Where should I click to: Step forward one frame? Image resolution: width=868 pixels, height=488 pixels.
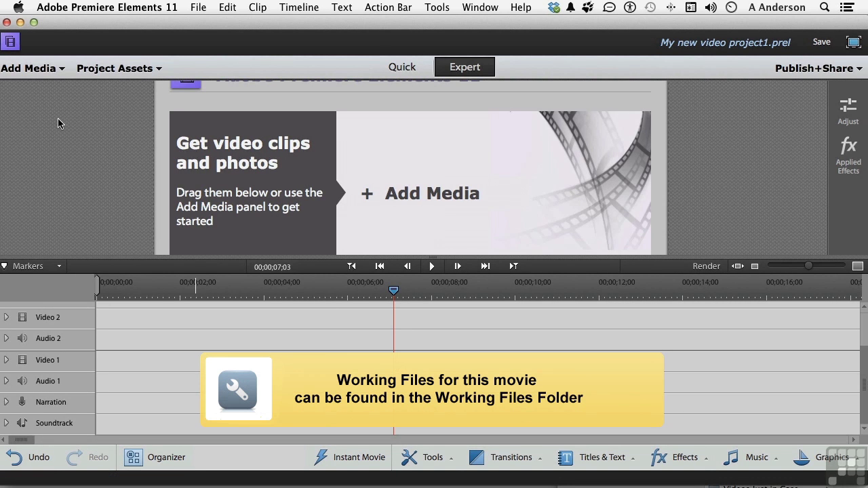[458, 266]
